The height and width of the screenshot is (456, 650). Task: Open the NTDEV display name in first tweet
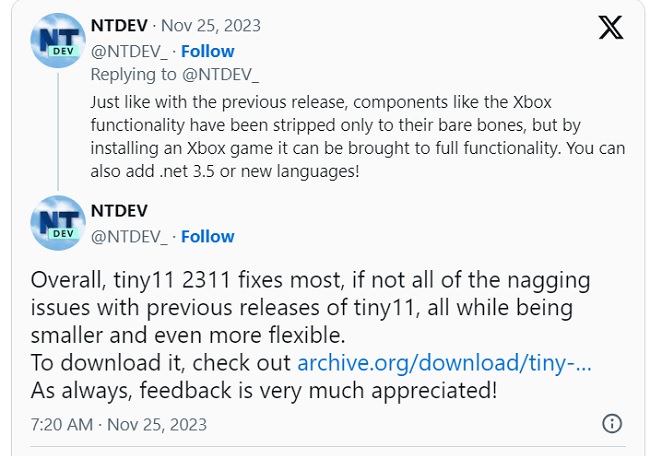pos(119,26)
